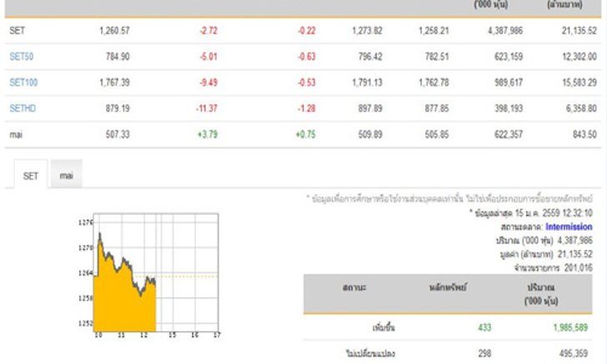Select SETHD change value -11.37
The image size is (607, 364).
click(207, 108)
